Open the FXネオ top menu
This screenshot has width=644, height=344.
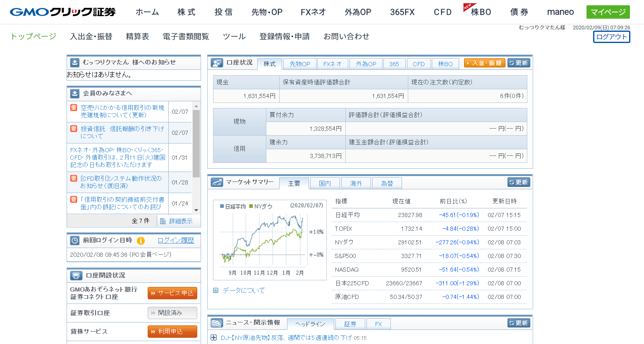313,12
